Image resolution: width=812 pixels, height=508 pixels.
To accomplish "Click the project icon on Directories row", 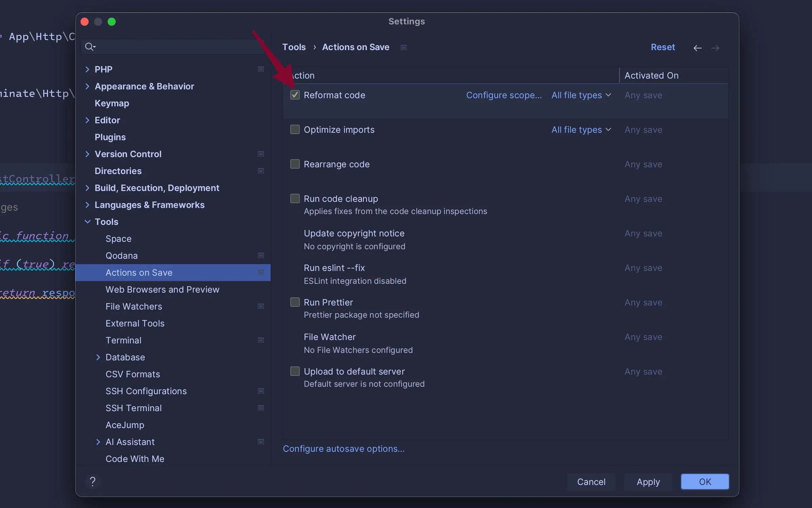I will pos(261,171).
